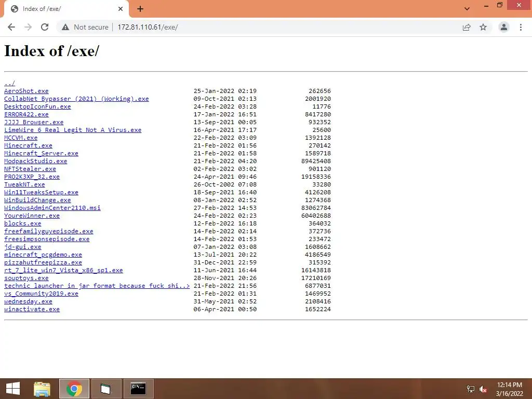Open LimeWire 6 Real Legit link
This screenshot has height=399, width=532.
[x=73, y=130]
